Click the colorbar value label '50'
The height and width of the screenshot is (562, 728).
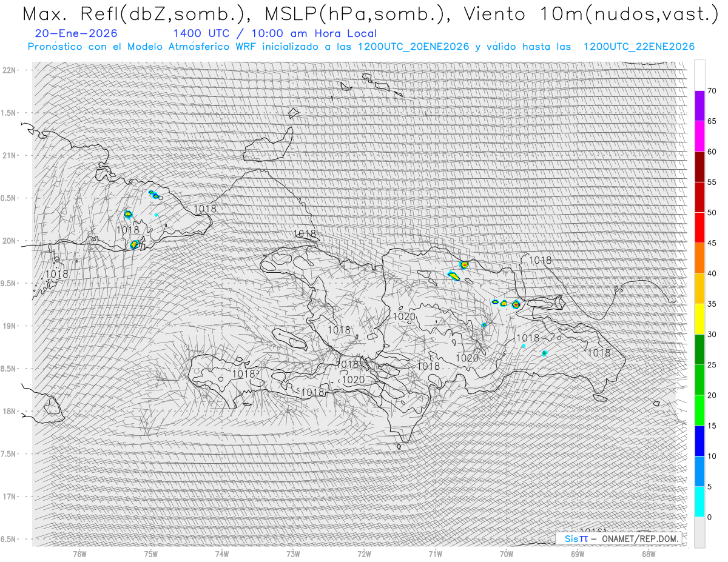pos(712,213)
